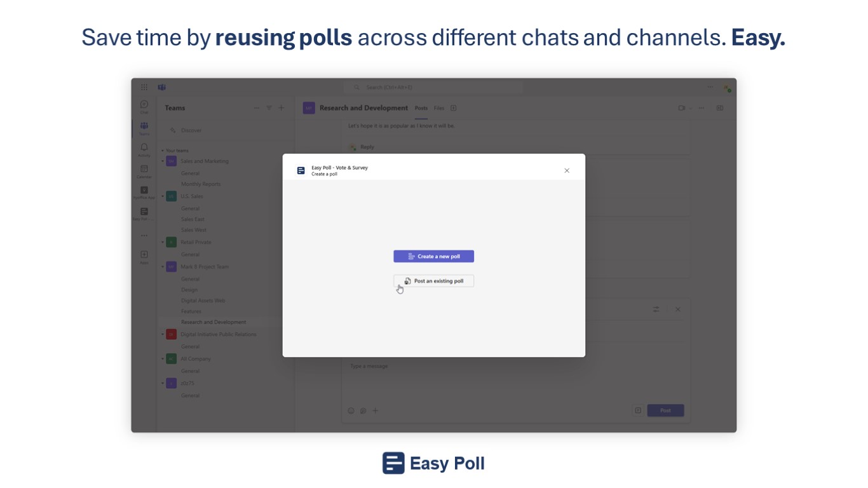The image size is (868, 488).
Task: Collapse the Sales and Marketing team
Action: click(163, 161)
